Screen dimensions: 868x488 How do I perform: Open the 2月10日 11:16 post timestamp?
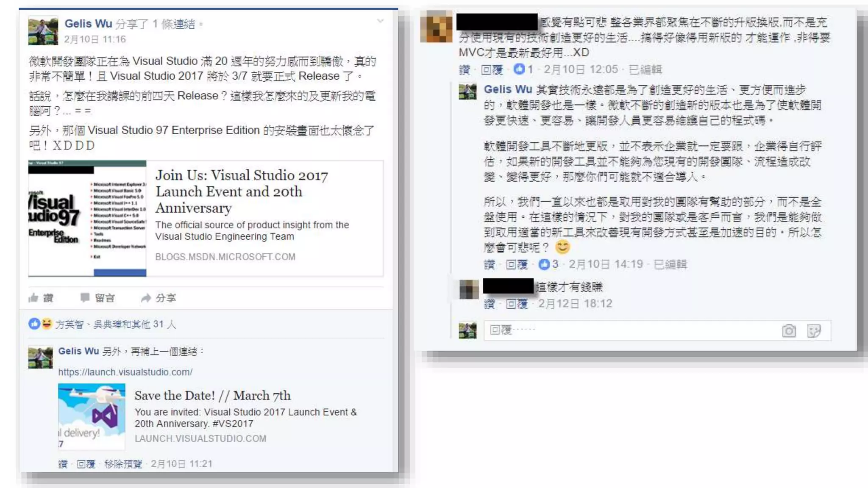pos(95,39)
